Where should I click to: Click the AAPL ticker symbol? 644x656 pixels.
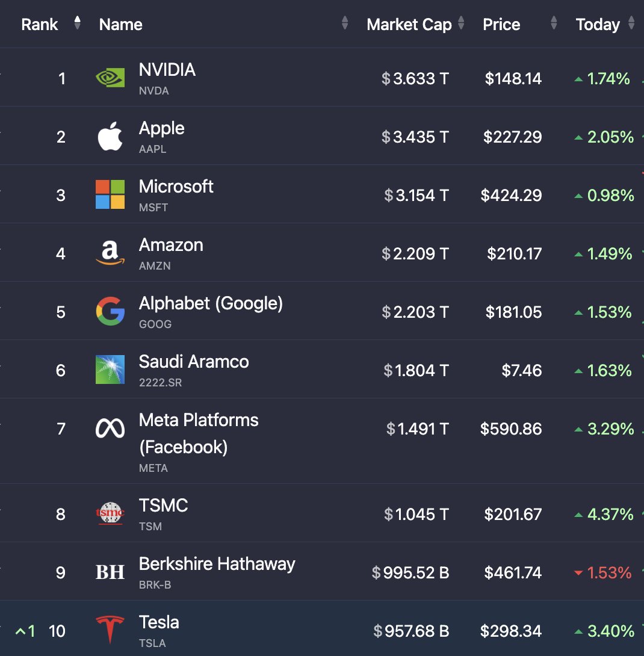pos(152,149)
